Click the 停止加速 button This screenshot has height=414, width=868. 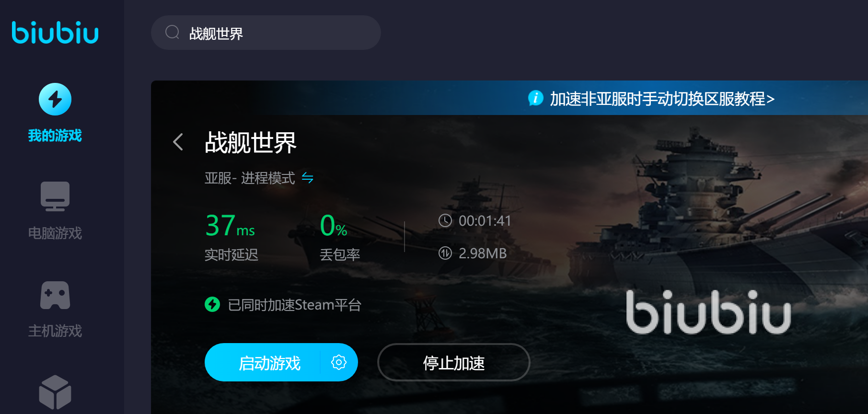pos(454,363)
